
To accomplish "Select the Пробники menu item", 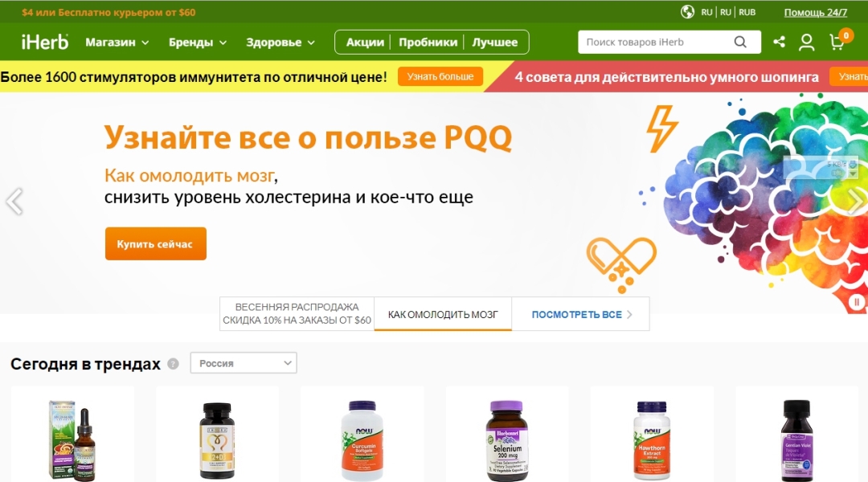I will [428, 42].
